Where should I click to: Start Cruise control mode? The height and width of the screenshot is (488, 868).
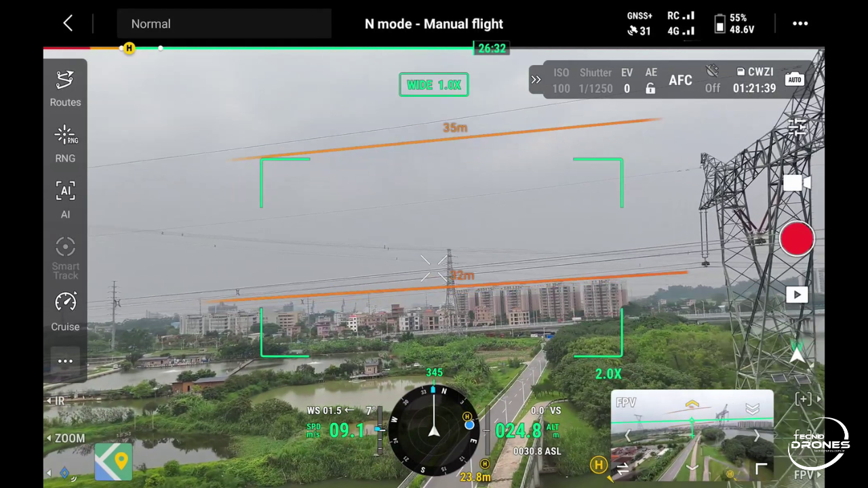pos(65,311)
